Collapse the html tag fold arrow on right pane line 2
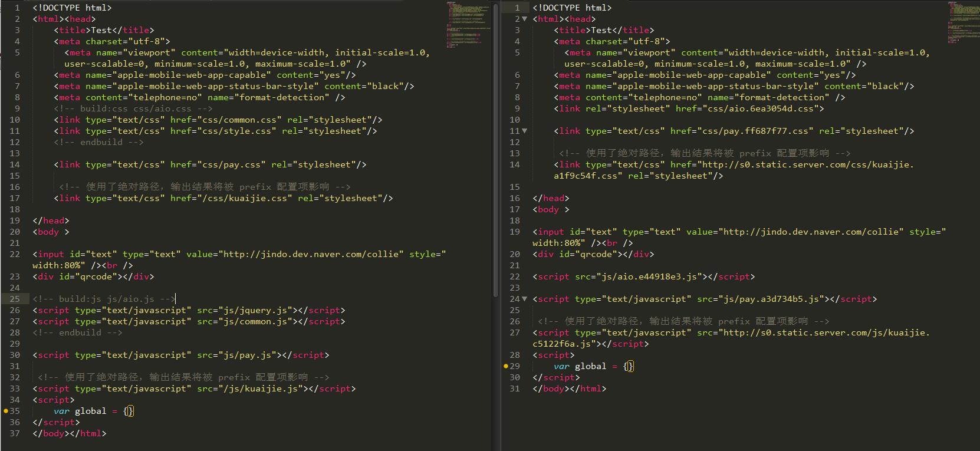This screenshot has height=451, width=980. click(x=525, y=19)
